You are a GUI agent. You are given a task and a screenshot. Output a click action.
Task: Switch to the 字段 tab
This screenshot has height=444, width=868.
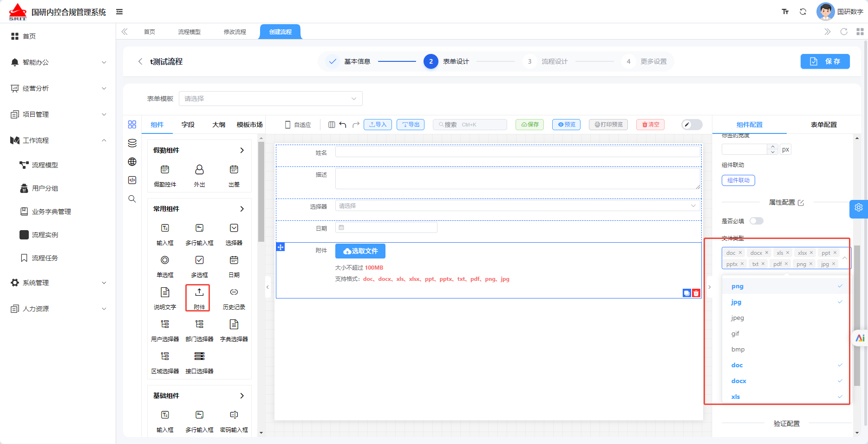[188, 125]
